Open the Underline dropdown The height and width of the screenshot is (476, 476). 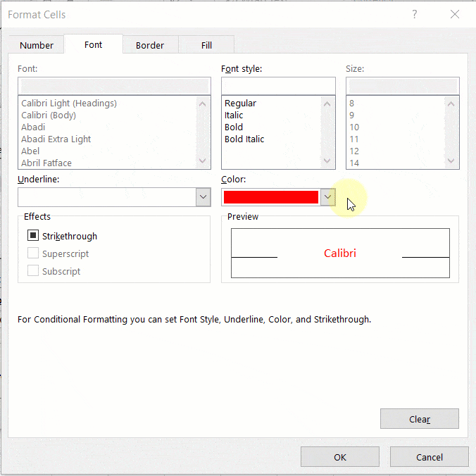pos(203,197)
